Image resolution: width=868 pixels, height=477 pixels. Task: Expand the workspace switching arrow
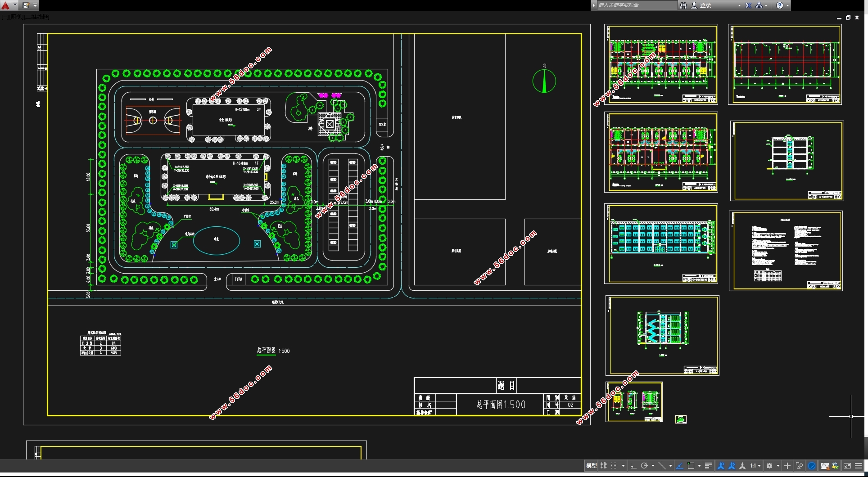pos(778,466)
